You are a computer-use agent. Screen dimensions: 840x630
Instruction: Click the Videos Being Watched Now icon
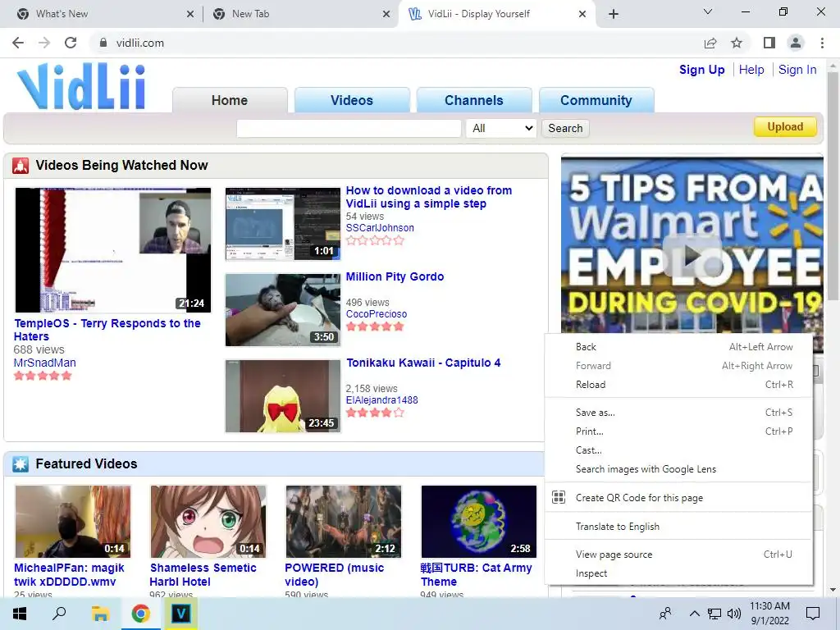point(21,166)
